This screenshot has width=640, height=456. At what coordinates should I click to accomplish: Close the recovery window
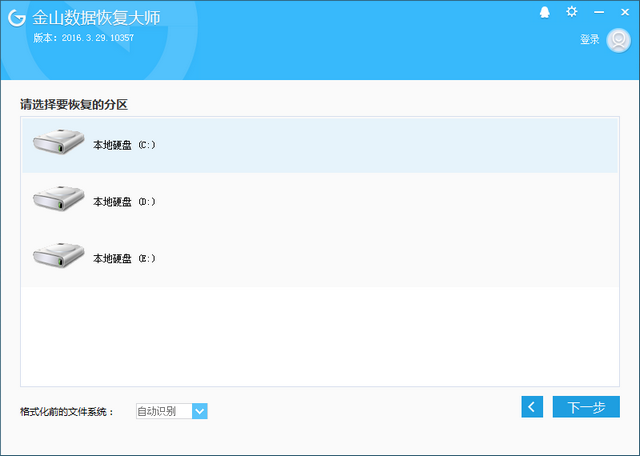(624, 12)
